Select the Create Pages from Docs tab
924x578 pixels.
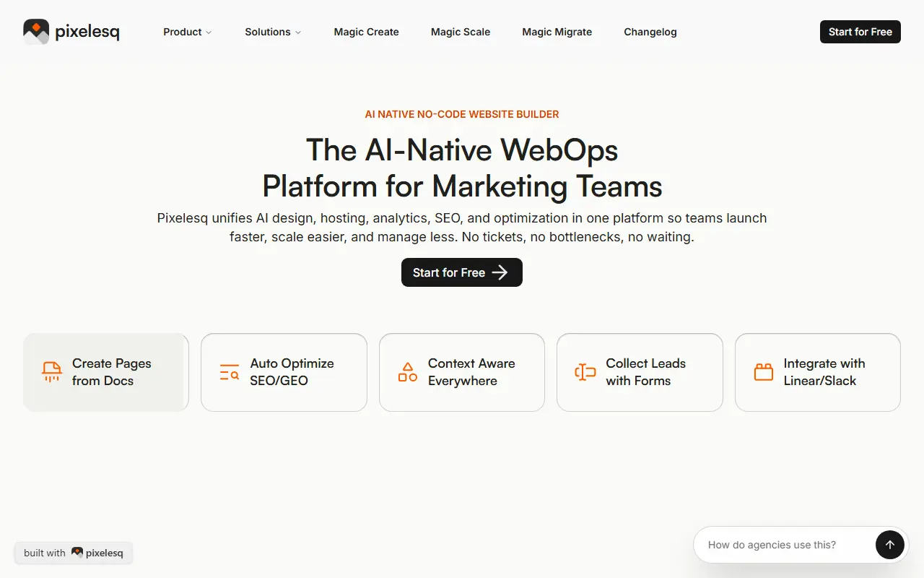pyautogui.click(x=106, y=372)
